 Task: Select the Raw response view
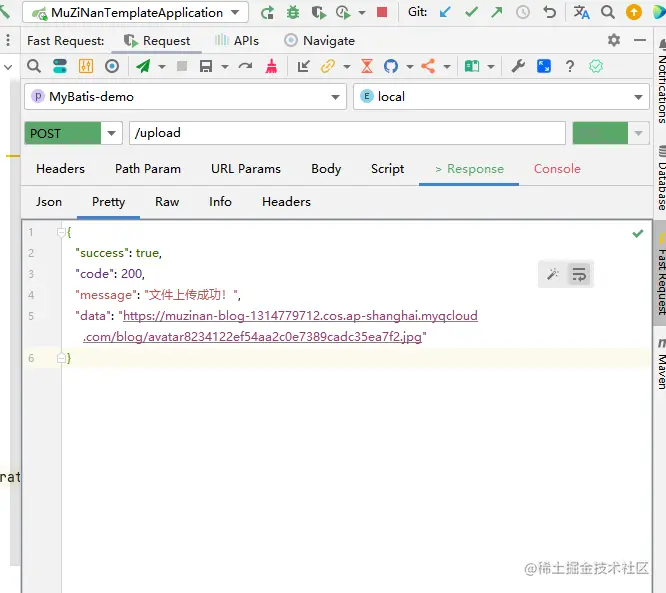click(x=167, y=202)
